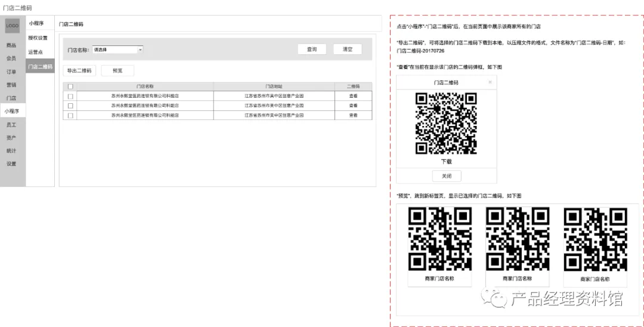The image size is (644, 327).
Task: Open the 统计 section
Action: click(x=11, y=151)
